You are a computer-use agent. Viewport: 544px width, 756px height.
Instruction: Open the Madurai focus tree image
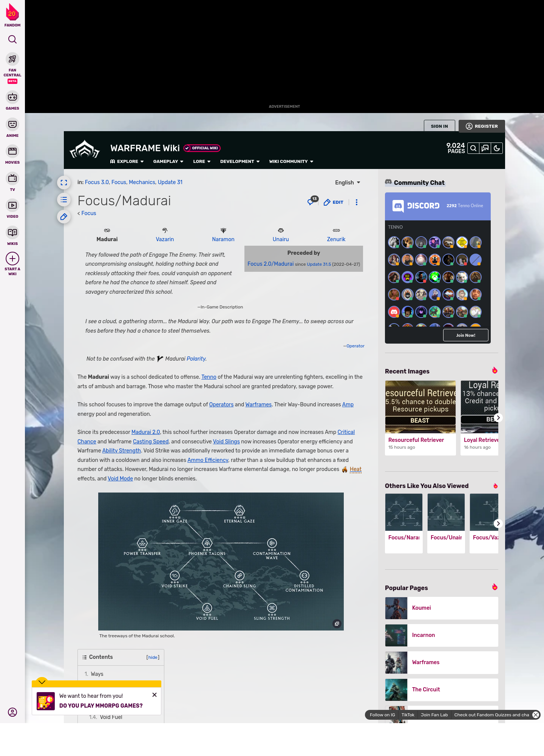tap(221, 561)
